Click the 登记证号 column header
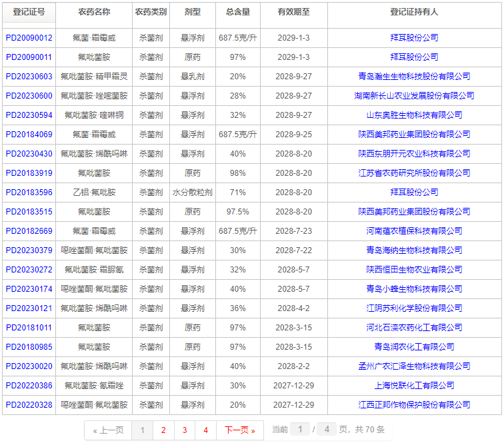Viewport: 504px width, 445px height. [29, 12]
